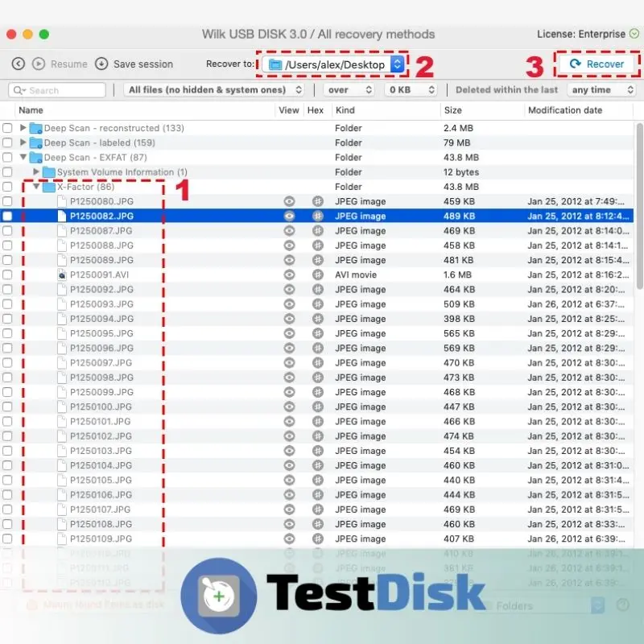Viewport: 644px width, 644px height.
Task: Expand the Deep Scan - labeled folder
Action: pyautogui.click(x=23, y=142)
